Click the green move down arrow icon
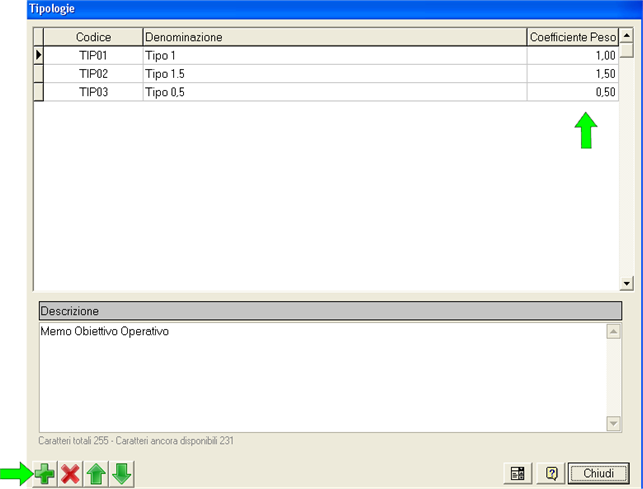The image size is (643, 489). [121, 474]
